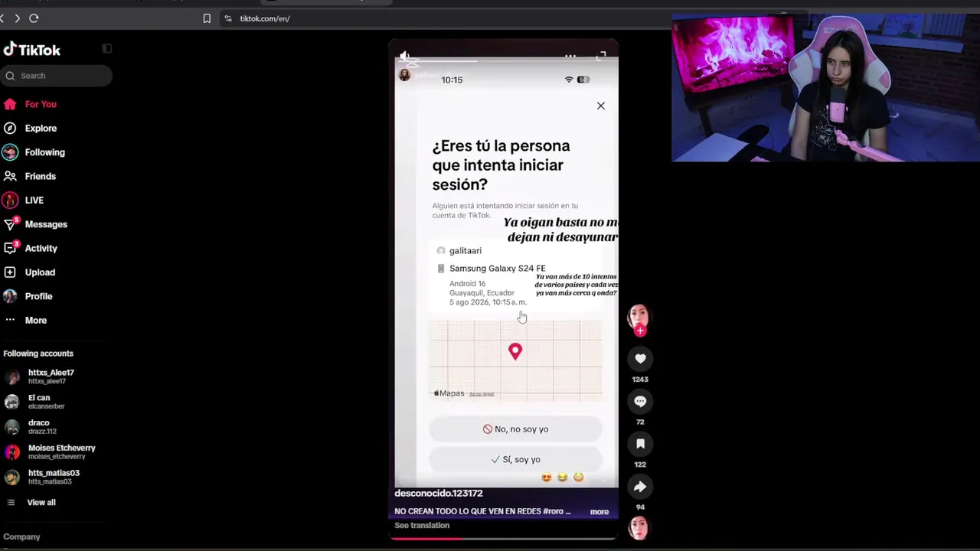
Task: Seek using the video progress bar
Action: click(504, 539)
